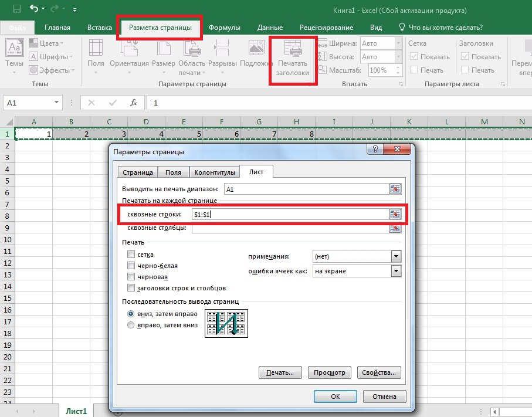Enable the черно-белая checkbox

point(131,266)
